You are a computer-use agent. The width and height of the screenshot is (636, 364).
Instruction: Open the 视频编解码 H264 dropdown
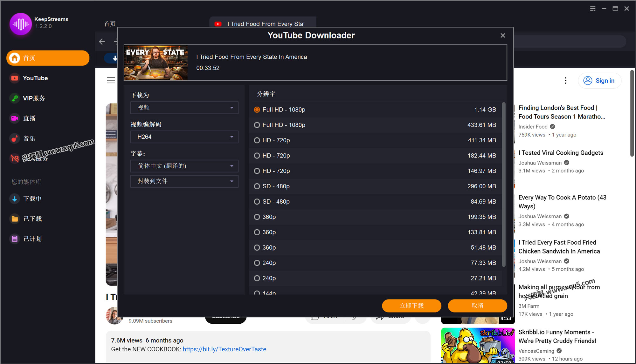point(184,137)
